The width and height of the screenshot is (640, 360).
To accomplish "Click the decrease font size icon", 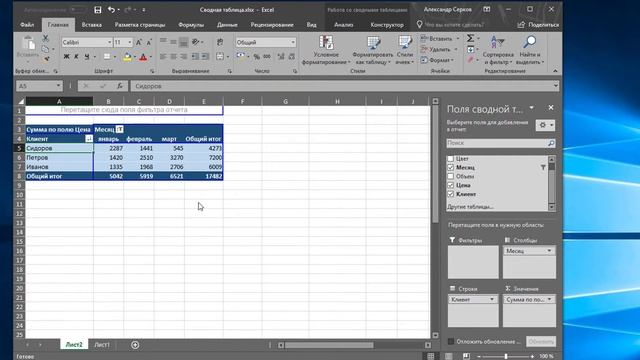I will [x=149, y=42].
